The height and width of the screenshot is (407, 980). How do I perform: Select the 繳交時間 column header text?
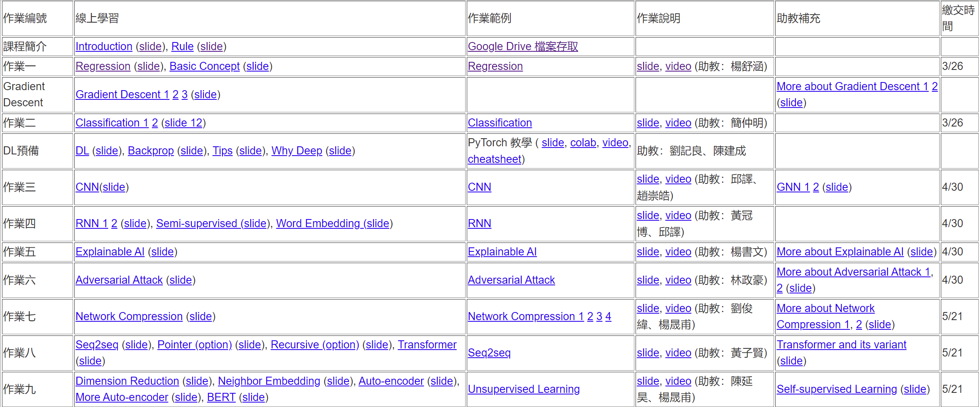959,18
